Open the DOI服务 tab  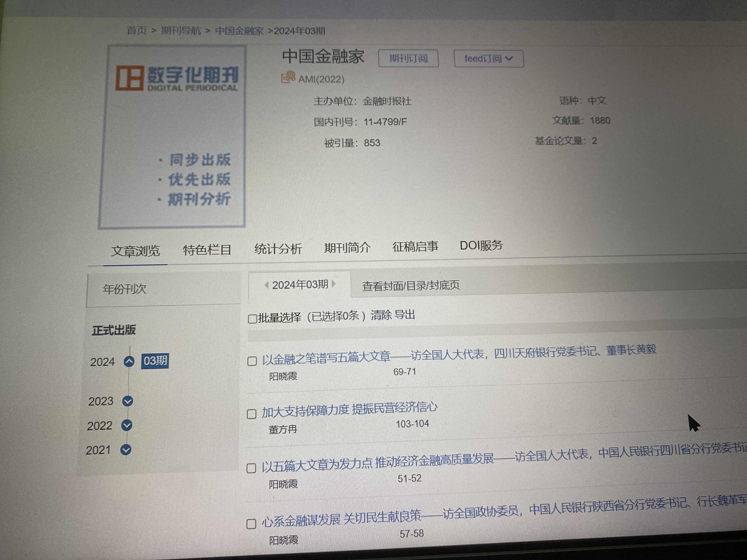tap(481, 245)
